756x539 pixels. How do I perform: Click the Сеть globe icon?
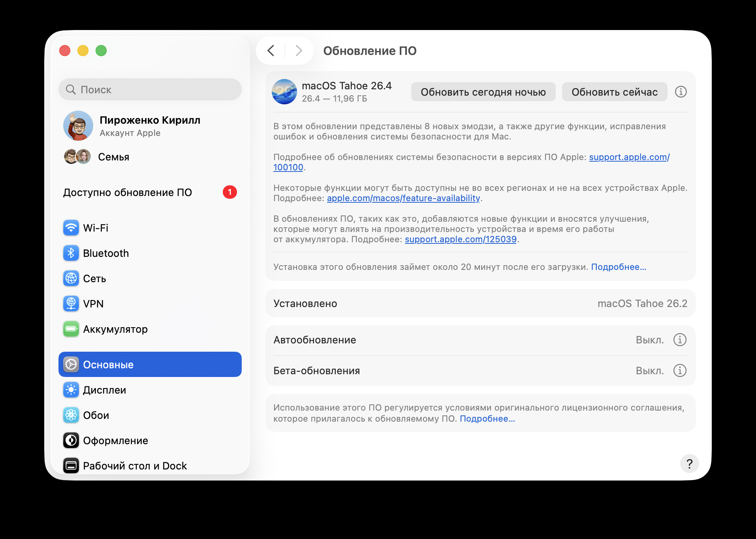click(71, 278)
